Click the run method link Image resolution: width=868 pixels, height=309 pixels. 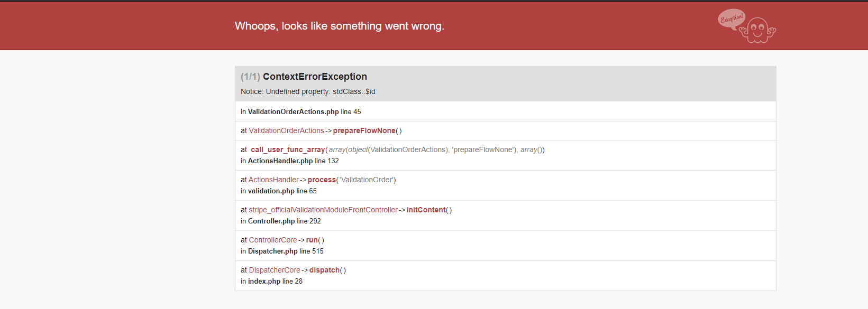(x=312, y=240)
